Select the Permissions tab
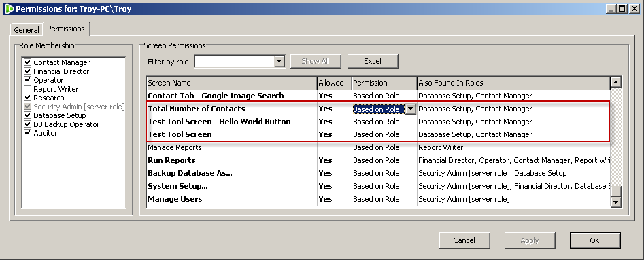 click(x=66, y=29)
